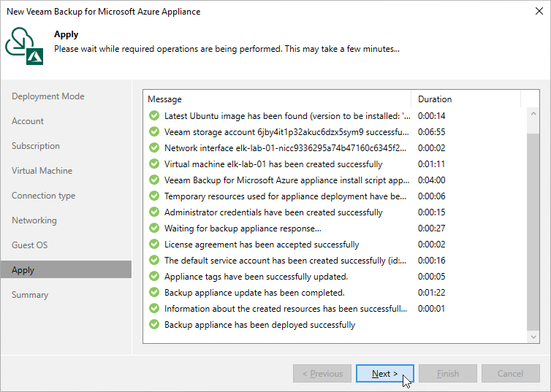Click green check icon beside Administrator credentials row
551x392 pixels.
(x=154, y=212)
